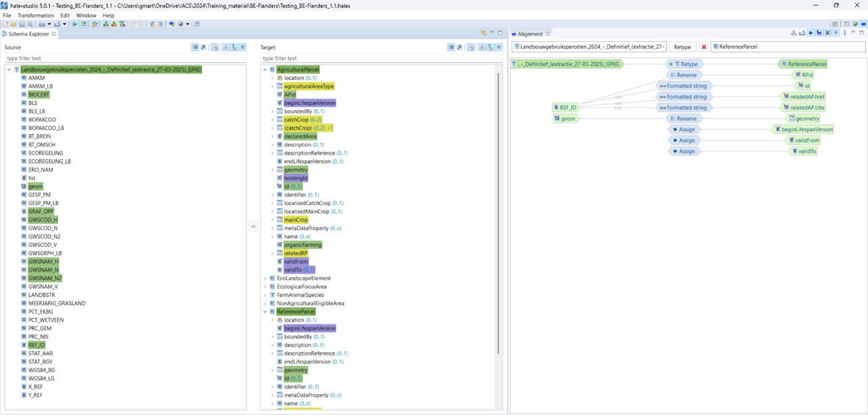This screenshot has height=415, width=868.
Task: Click the red X beside Retype
Action: (703, 47)
